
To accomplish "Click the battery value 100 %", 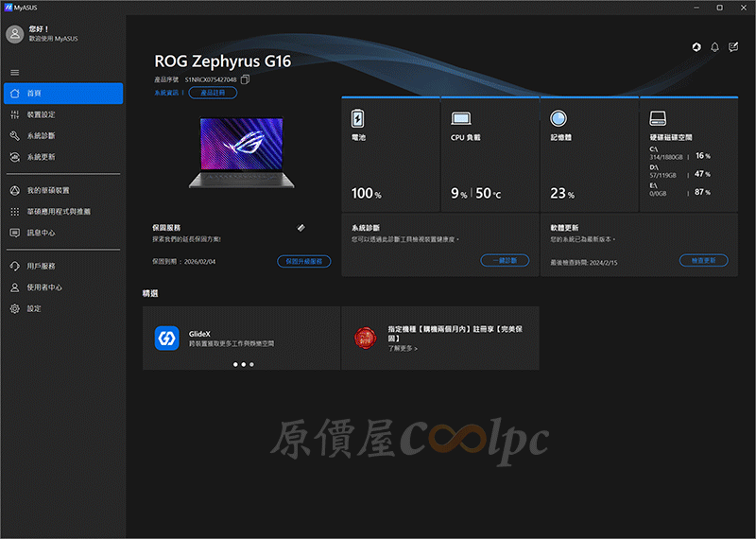I will [x=367, y=193].
